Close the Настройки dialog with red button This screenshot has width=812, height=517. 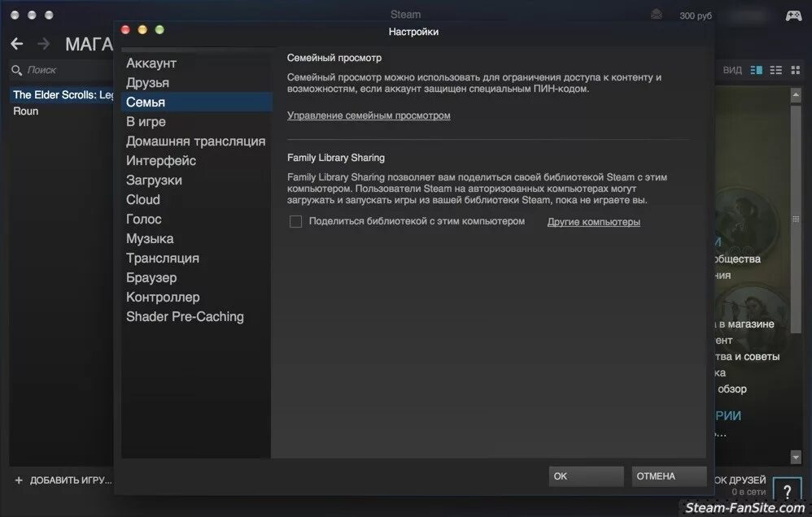pyautogui.click(x=125, y=29)
